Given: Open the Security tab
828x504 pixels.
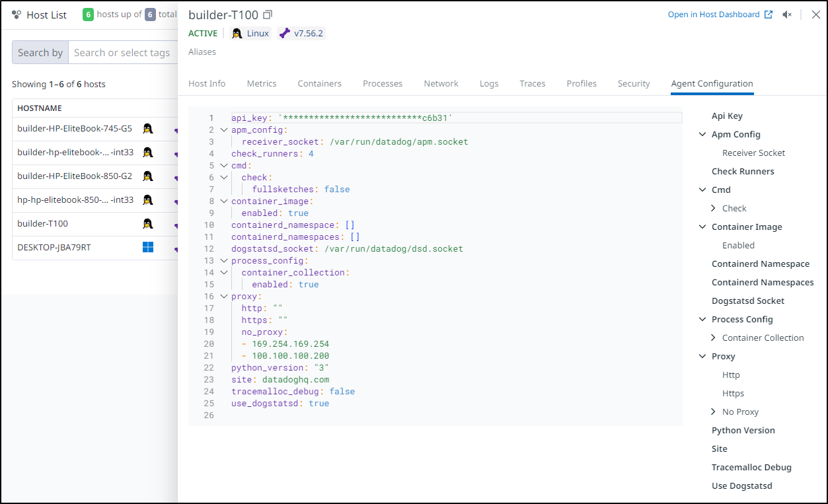Looking at the screenshot, I should [x=634, y=84].
